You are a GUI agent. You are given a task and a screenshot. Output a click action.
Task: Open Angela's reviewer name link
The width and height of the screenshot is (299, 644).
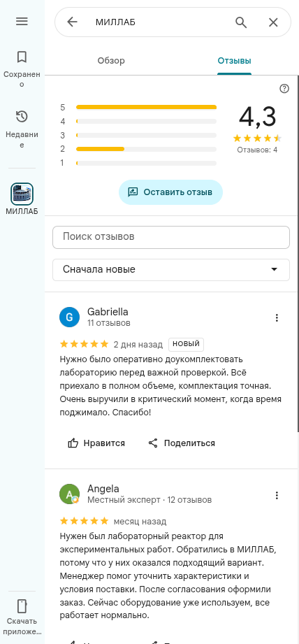coord(103,489)
